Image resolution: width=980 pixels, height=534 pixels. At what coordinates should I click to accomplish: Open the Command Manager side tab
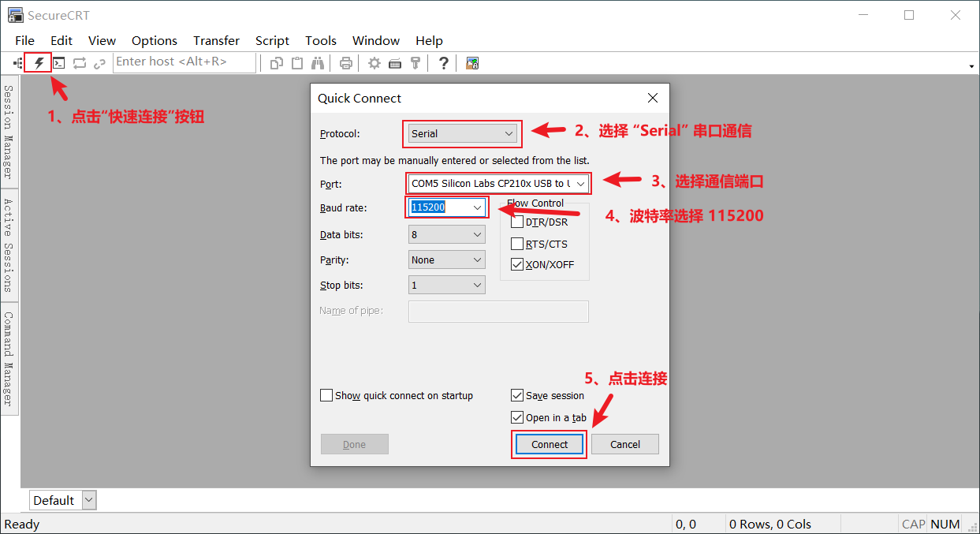point(9,359)
